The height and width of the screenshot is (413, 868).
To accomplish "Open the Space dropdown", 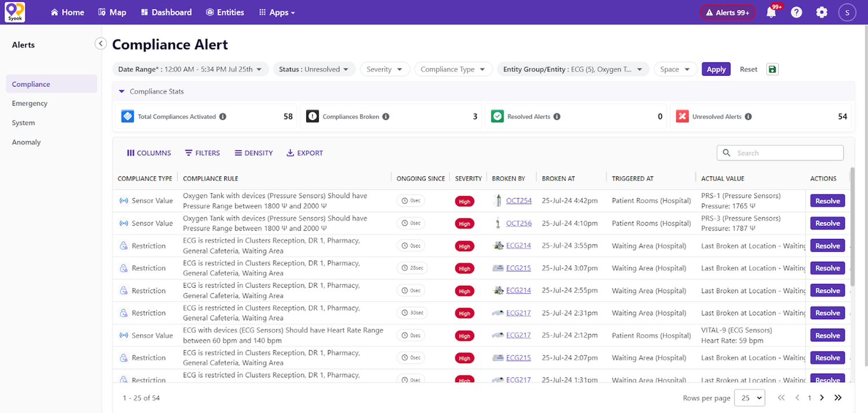I will 675,68.
